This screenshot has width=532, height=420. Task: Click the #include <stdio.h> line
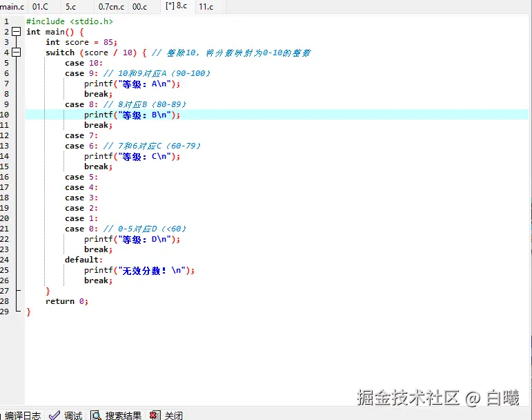click(x=70, y=21)
